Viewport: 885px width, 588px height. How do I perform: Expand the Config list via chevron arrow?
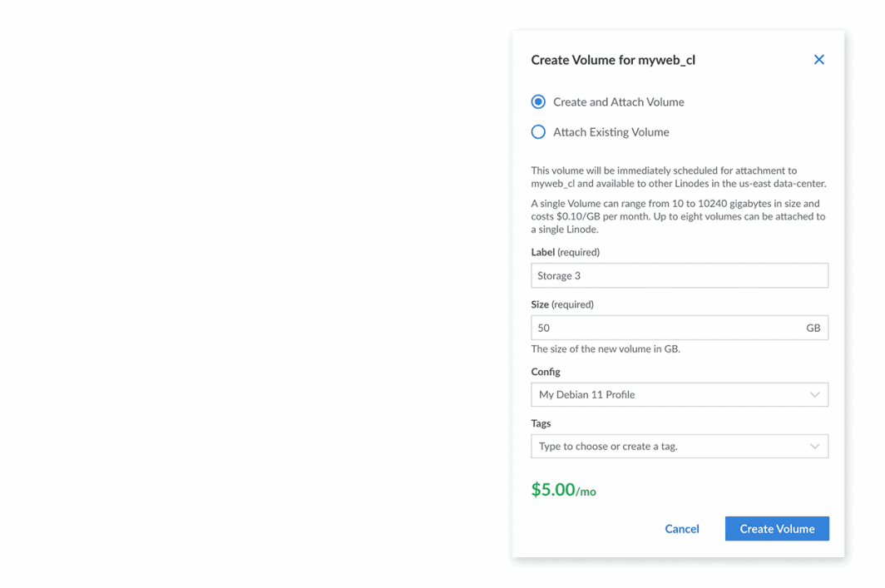point(814,394)
